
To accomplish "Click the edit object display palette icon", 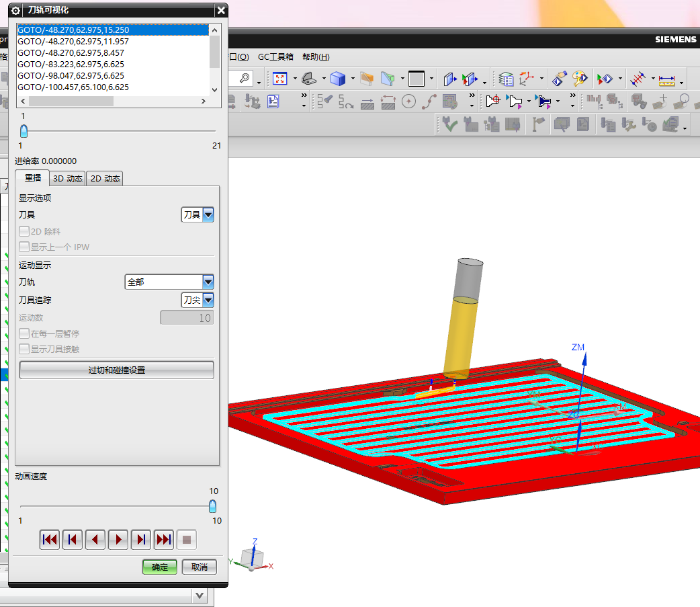I will click(580, 79).
